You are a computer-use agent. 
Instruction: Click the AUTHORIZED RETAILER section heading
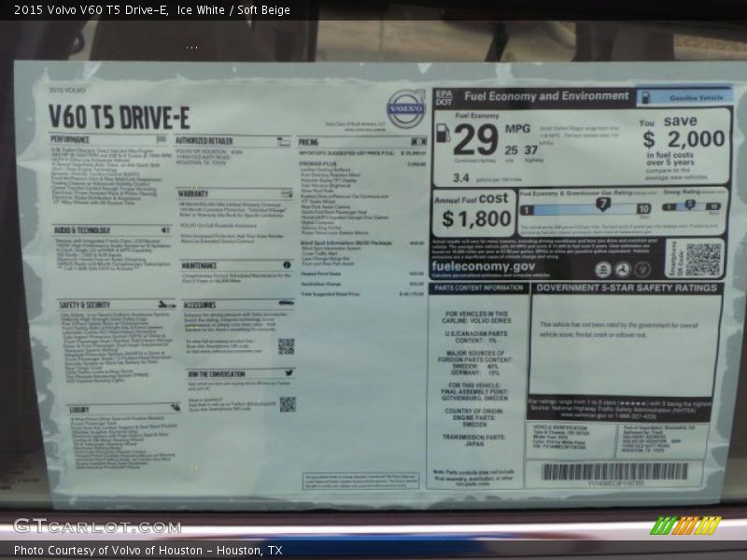204,141
